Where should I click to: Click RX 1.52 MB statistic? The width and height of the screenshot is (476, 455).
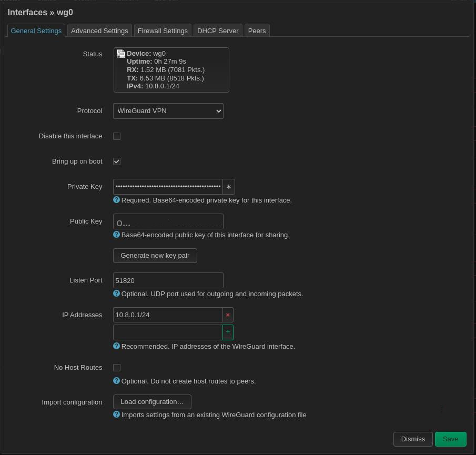(x=166, y=70)
